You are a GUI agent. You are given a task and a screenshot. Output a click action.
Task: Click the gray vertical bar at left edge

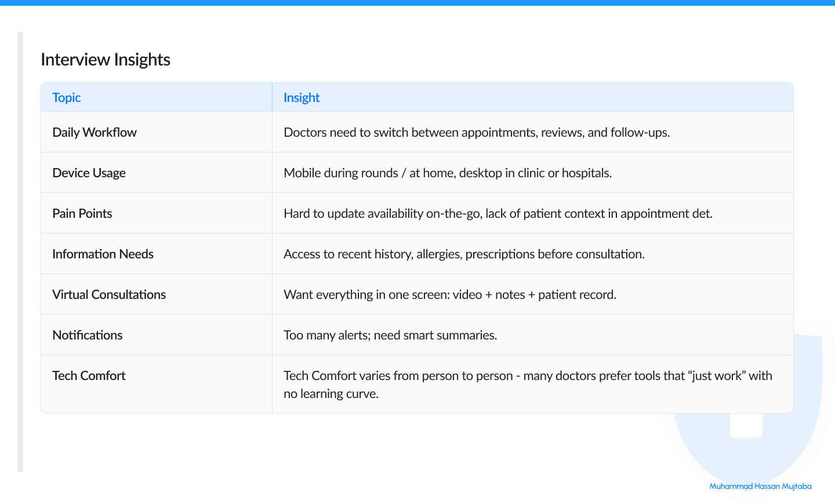pyautogui.click(x=20, y=252)
